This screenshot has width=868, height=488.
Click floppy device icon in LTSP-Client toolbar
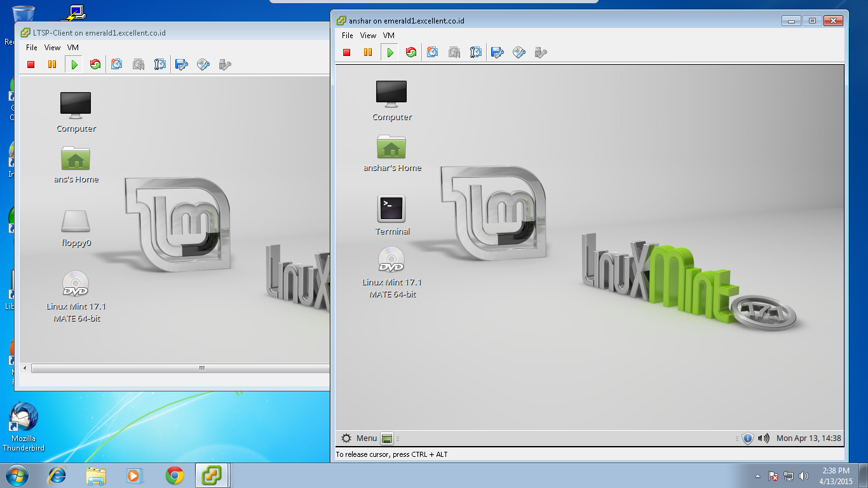tap(182, 64)
